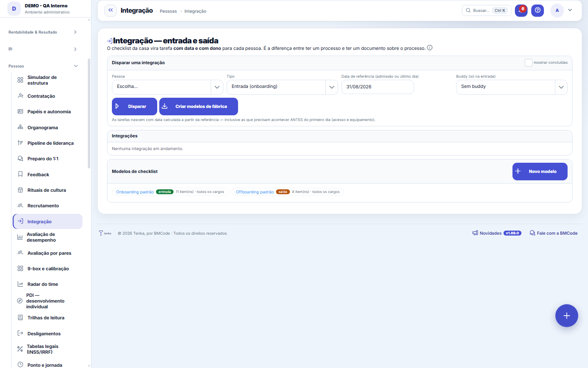588x368 pixels.
Task: Expand the BI sidebar section
Action: [43, 49]
